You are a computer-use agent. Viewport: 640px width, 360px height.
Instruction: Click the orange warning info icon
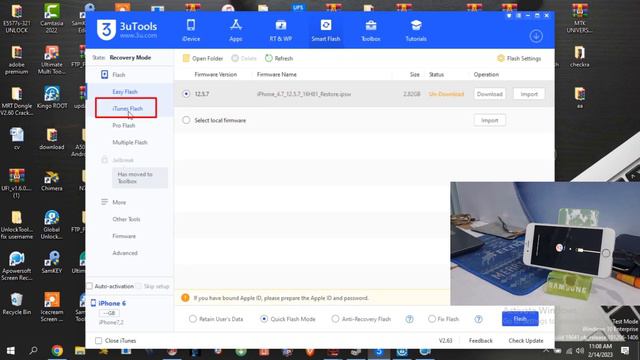pyautogui.click(x=185, y=298)
